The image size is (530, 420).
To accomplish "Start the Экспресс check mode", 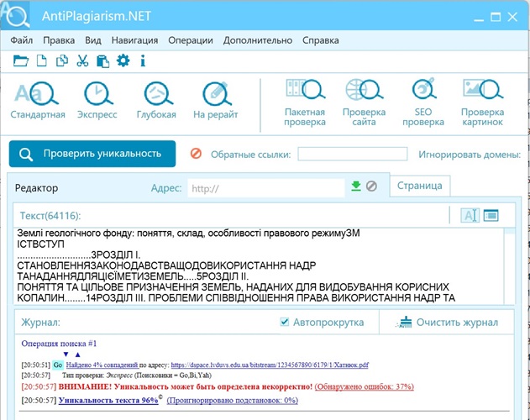I will coord(97,101).
